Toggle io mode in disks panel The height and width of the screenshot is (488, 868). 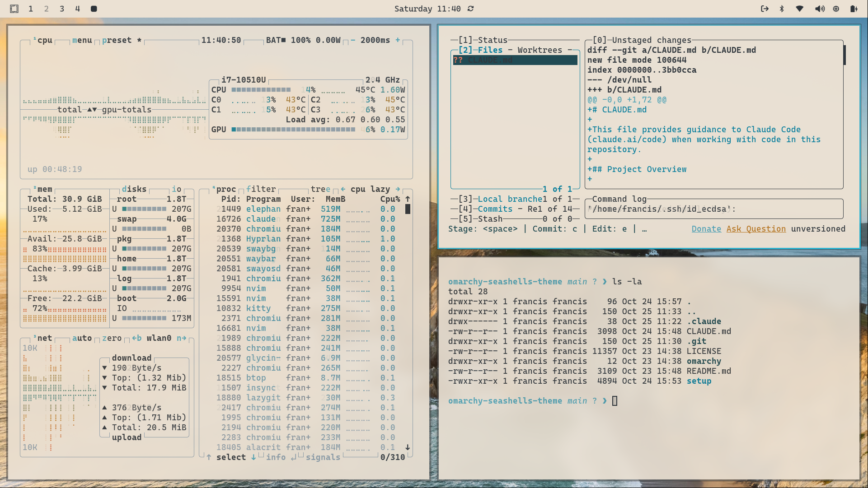tap(177, 189)
